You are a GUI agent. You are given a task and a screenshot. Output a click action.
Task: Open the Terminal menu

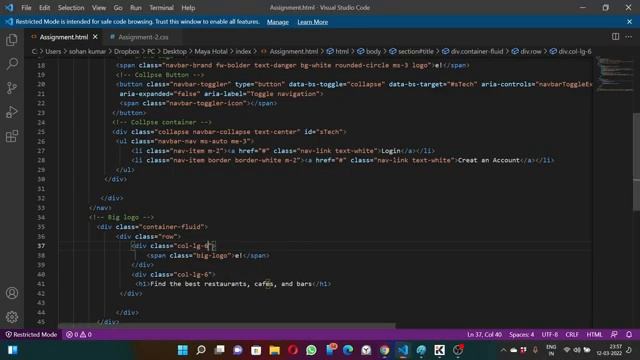(x=161, y=7)
